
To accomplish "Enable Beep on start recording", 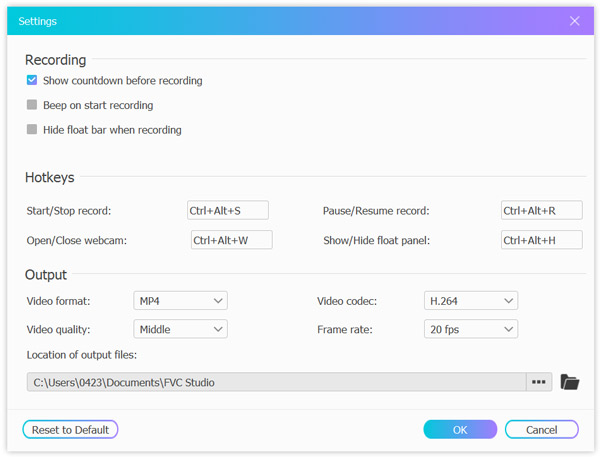I will pyautogui.click(x=32, y=105).
